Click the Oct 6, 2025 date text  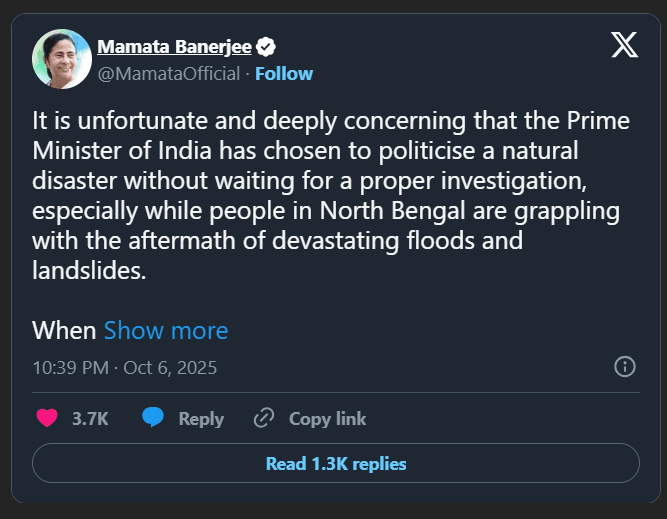pyautogui.click(x=170, y=367)
